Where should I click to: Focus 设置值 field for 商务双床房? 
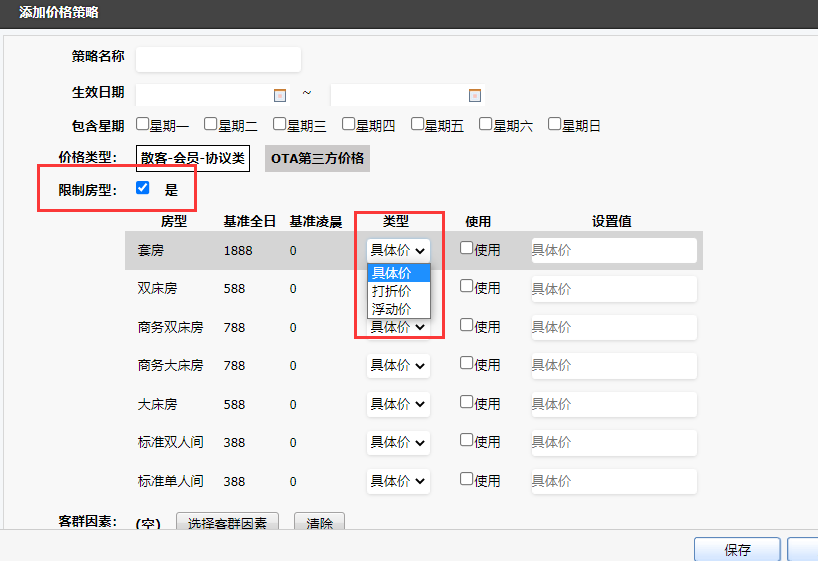(614, 327)
